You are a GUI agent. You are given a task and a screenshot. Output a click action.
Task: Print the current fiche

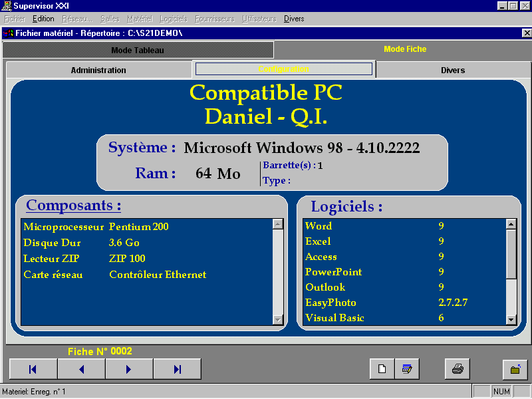coord(458,369)
